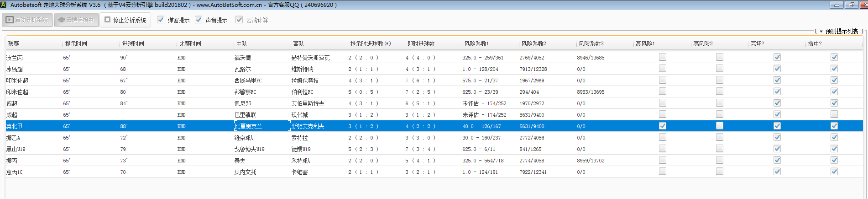Click the 主队 column header

[241, 43]
